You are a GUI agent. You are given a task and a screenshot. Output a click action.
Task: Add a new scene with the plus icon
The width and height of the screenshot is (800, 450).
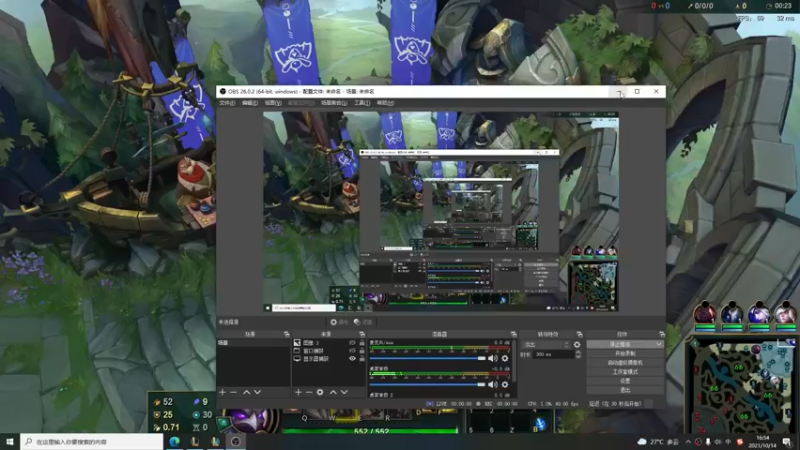[x=222, y=392]
